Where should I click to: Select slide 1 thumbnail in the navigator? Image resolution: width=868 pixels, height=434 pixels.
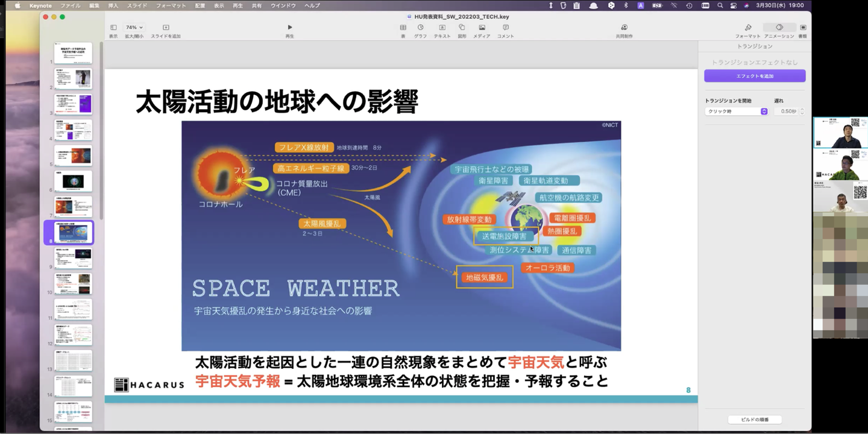tap(73, 53)
